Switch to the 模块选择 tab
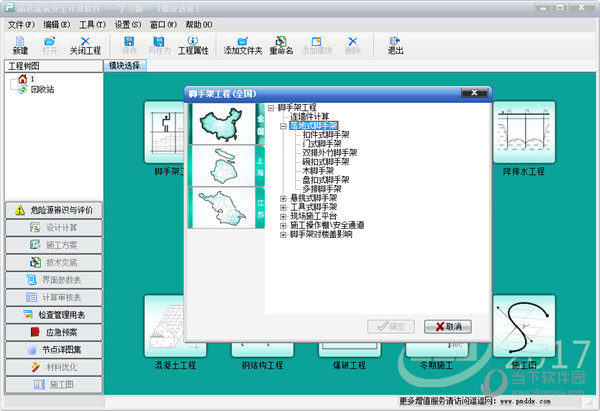The width and height of the screenshot is (600, 411). 125,65
